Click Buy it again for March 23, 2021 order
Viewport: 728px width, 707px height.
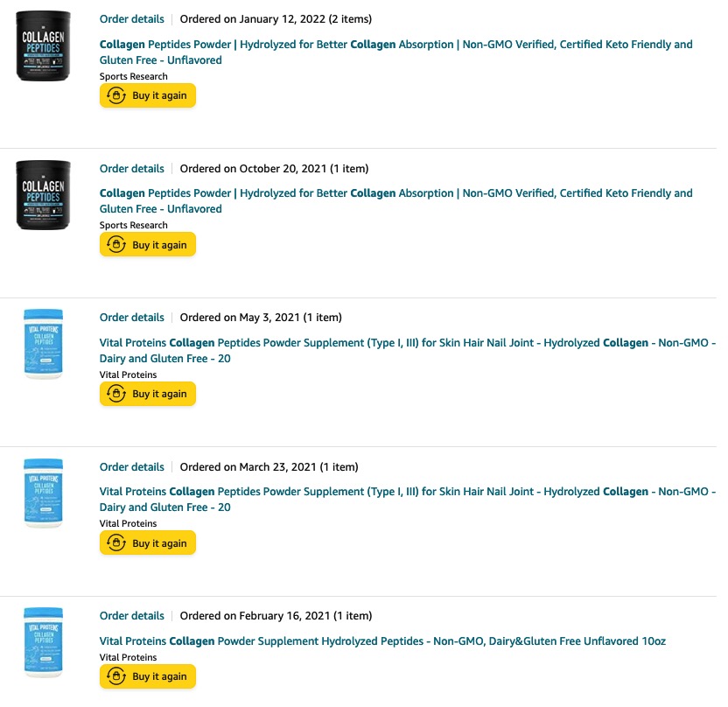[148, 543]
